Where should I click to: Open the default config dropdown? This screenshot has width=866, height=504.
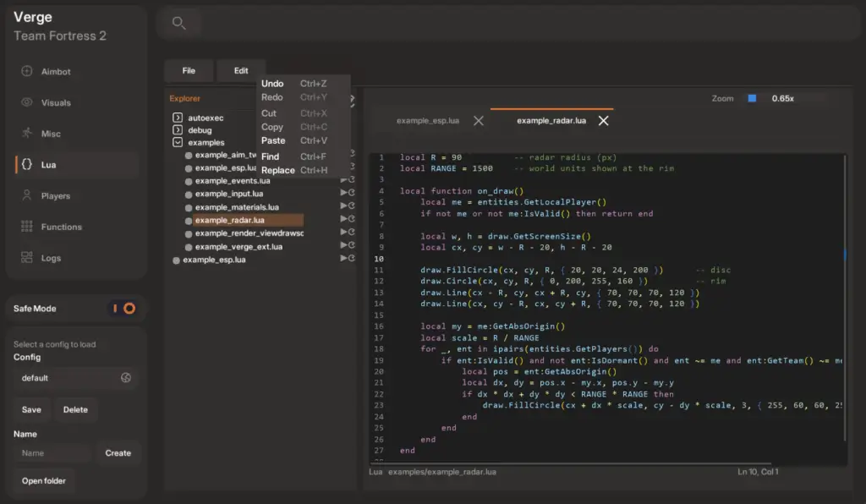(75, 378)
